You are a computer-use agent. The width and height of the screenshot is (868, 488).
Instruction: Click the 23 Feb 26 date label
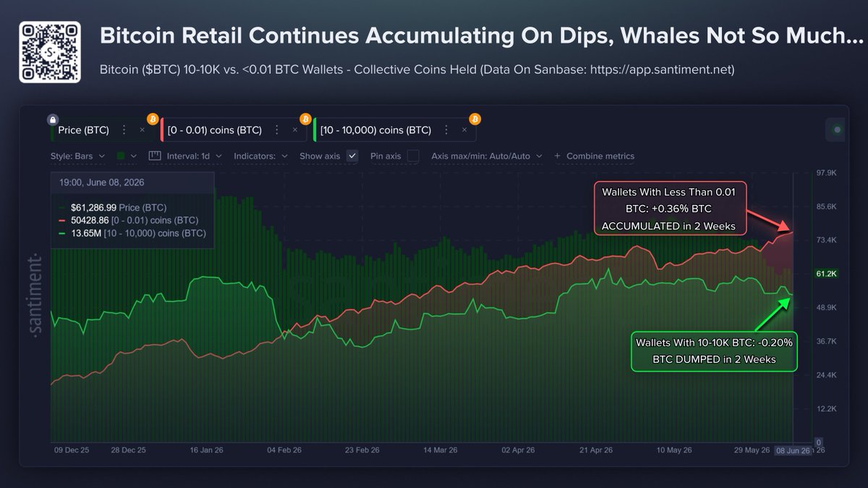(x=362, y=450)
